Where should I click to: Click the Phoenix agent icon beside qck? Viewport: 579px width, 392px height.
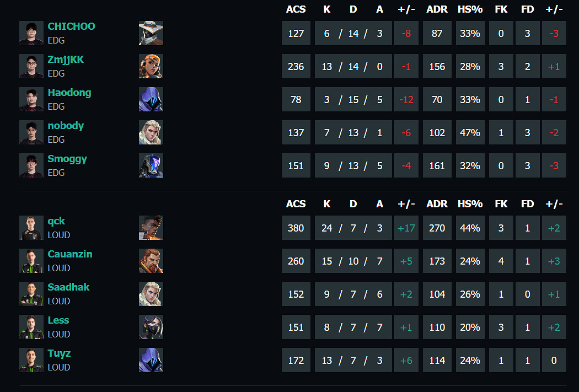click(151, 228)
